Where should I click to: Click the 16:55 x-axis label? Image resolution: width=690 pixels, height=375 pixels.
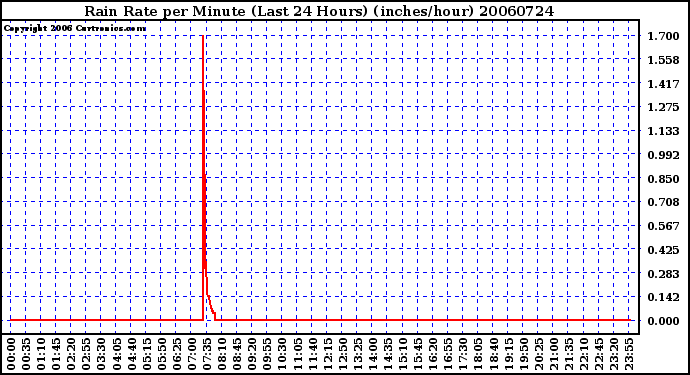pos(448,355)
